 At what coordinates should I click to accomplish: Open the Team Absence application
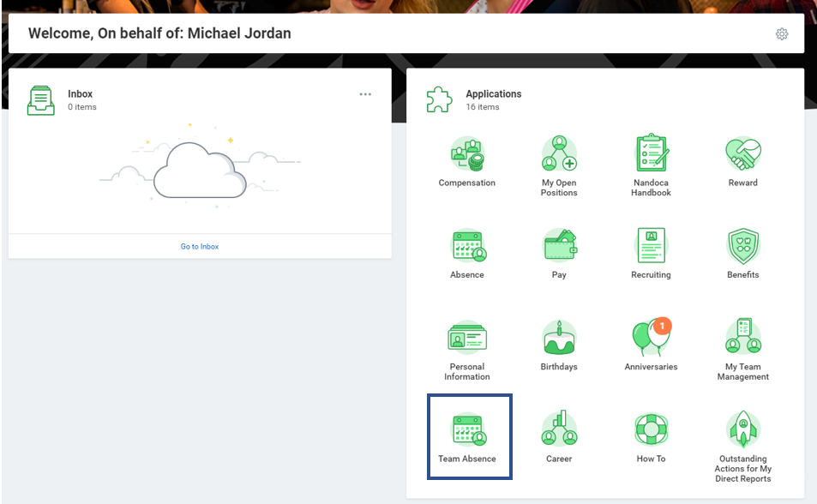point(468,429)
